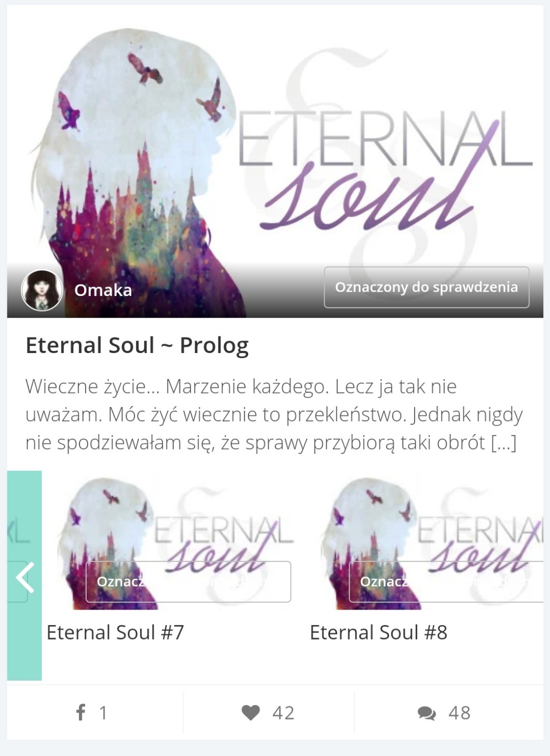Click the mark button on Eternal Soul #7

[188, 582]
